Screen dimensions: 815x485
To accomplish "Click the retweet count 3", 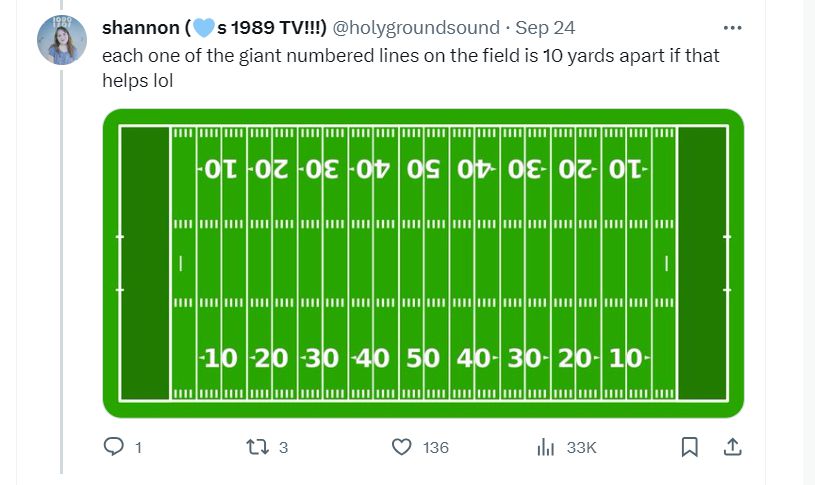I will [283, 448].
